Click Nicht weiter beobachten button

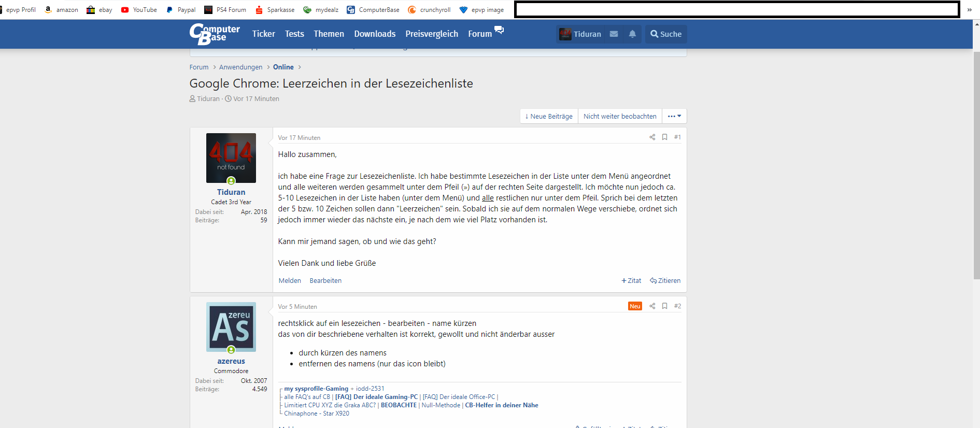click(620, 116)
